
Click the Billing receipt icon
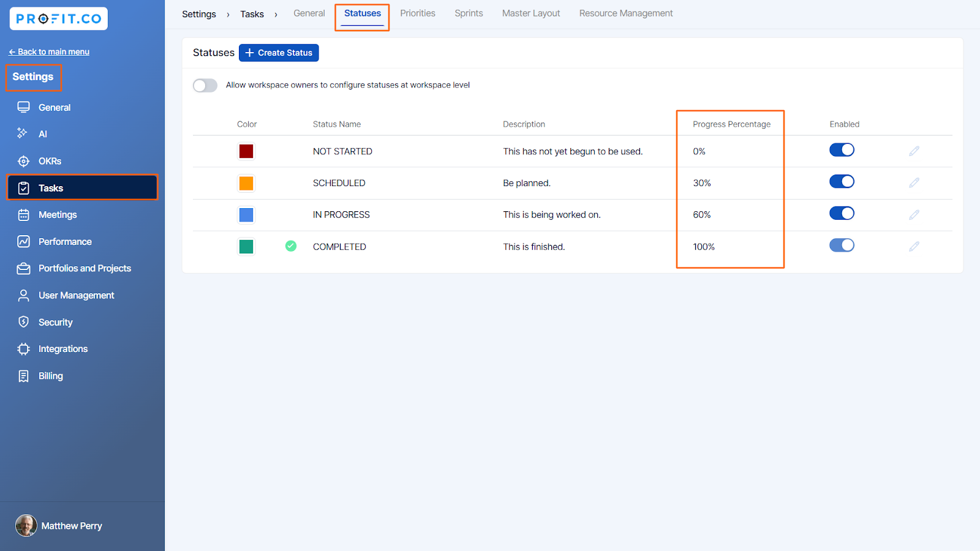[x=23, y=376]
